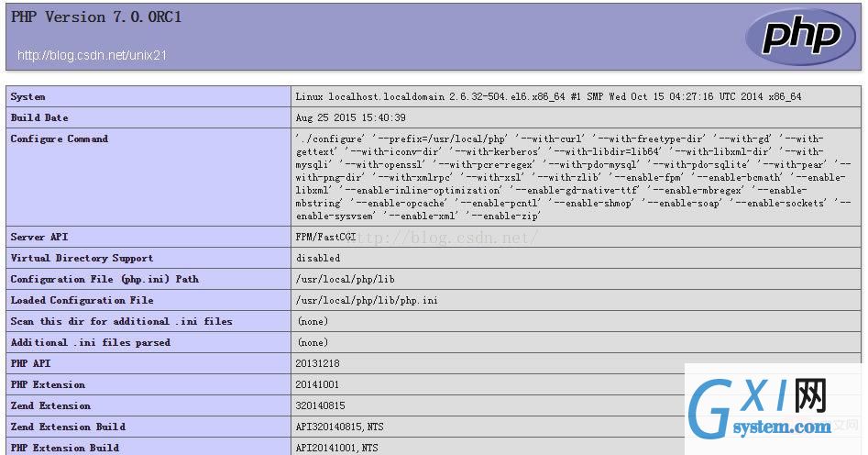Click the 'PHP Extension Build' label

(65, 448)
